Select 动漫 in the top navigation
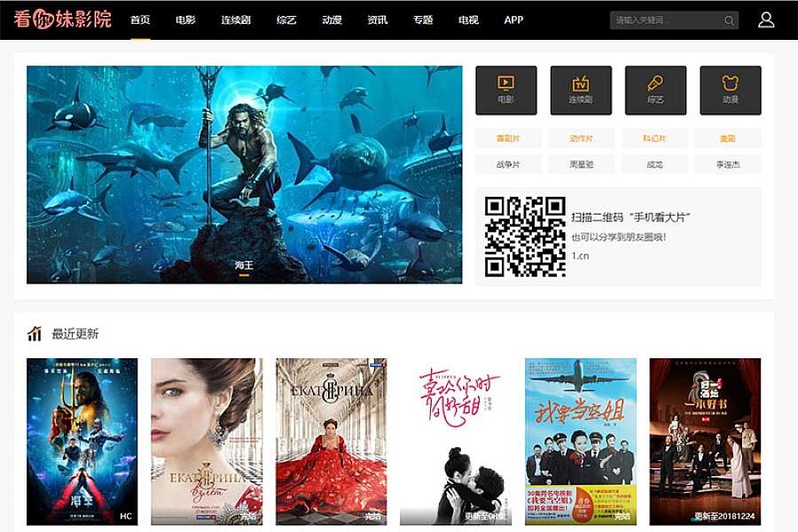The height and width of the screenshot is (532, 798). (x=332, y=20)
